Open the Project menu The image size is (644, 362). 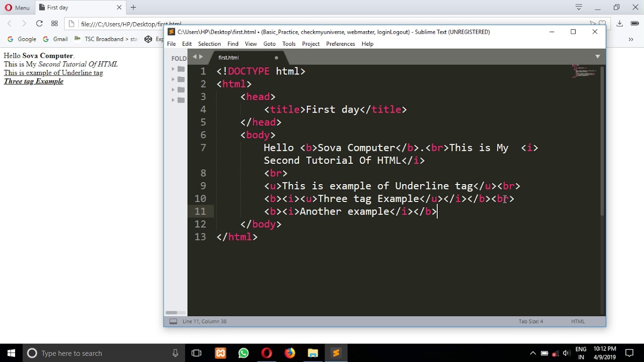coord(311,44)
